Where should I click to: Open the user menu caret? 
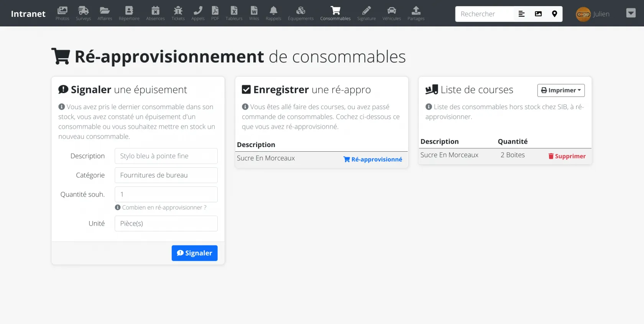pyautogui.click(x=631, y=13)
